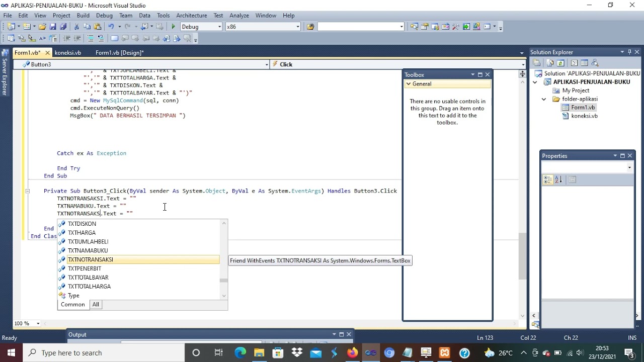The image size is (644, 362).
Task: Open the 100 % zoom level selector
Action: click(x=38, y=323)
